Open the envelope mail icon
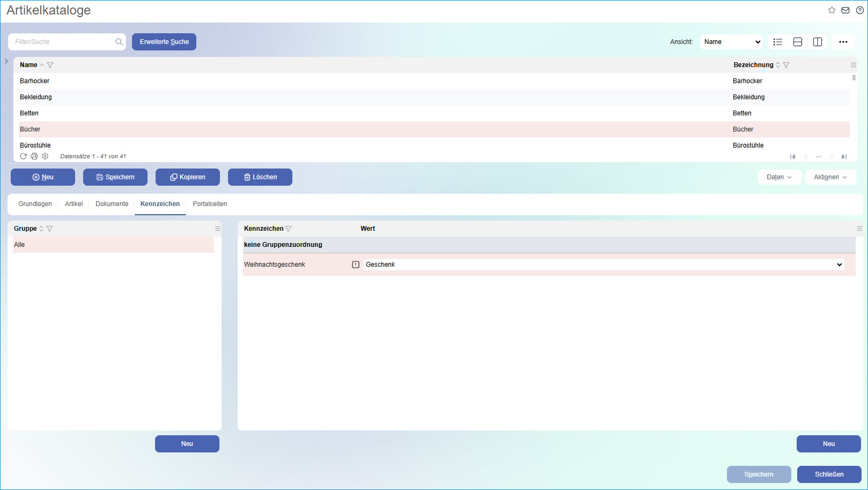This screenshot has height=490, width=868. point(845,10)
